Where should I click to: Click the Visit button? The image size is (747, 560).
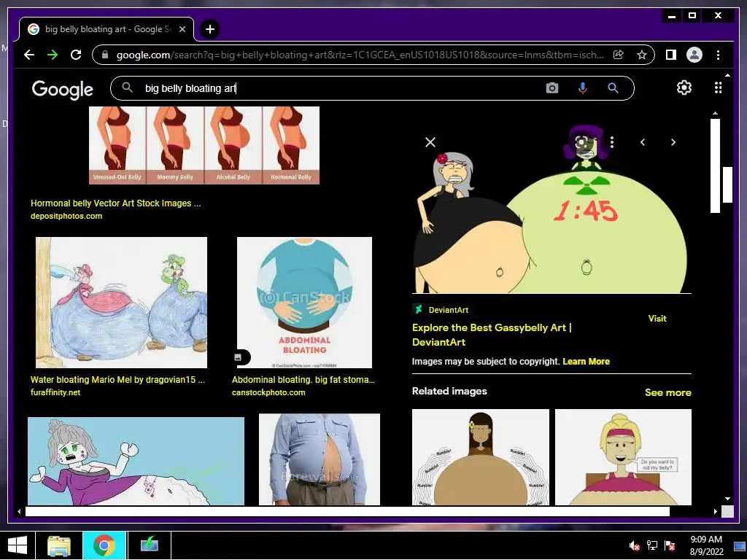(x=657, y=319)
